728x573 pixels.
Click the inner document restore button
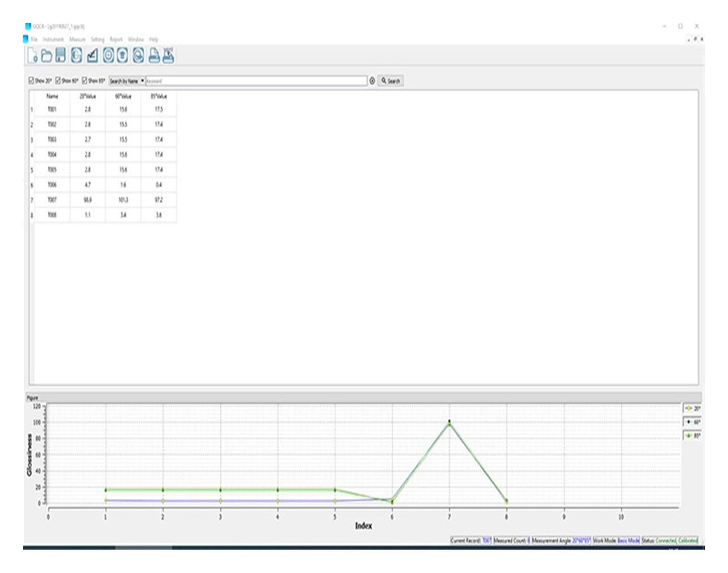click(x=695, y=40)
